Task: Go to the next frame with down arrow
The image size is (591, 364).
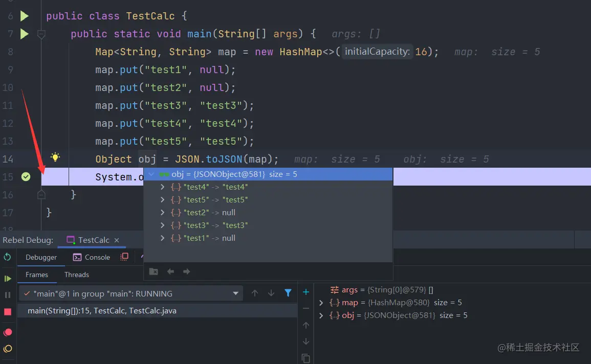Action: [x=271, y=293]
